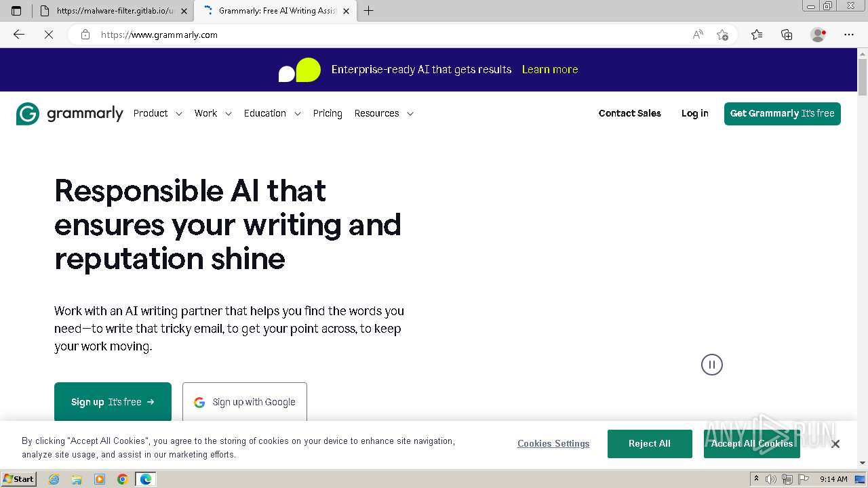Accept All Cookies
Viewport: 868px width, 488px height.
tap(752, 444)
